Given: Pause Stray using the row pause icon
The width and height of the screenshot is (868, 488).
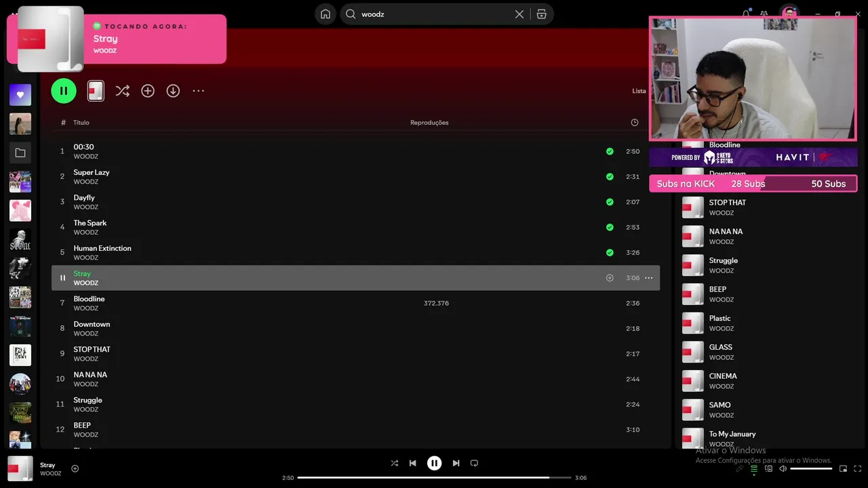Looking at the screenshot, I should (x=62, y=278).
